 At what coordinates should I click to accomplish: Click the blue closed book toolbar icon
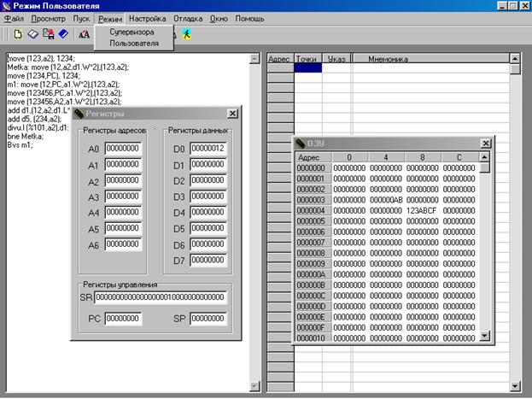[63, 34]
